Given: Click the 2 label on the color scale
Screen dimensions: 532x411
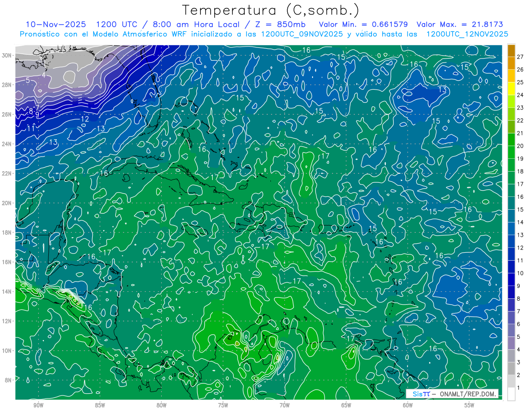Looking at the screenshot, I should pyautogui.click(x=519, y=375).
